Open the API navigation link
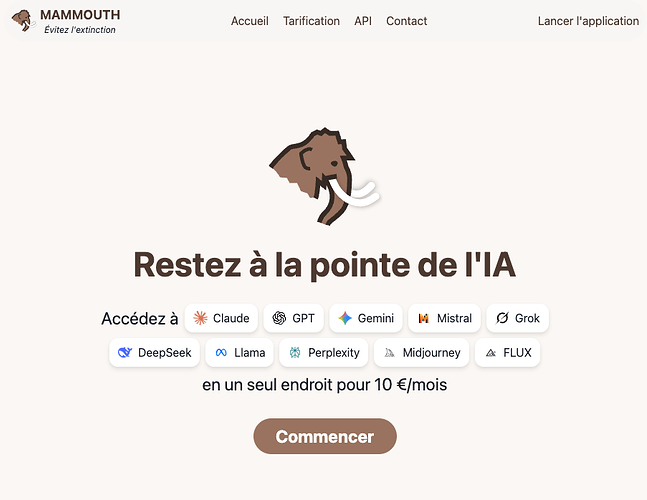Screen dimensions: 647x500 (363, 21)
